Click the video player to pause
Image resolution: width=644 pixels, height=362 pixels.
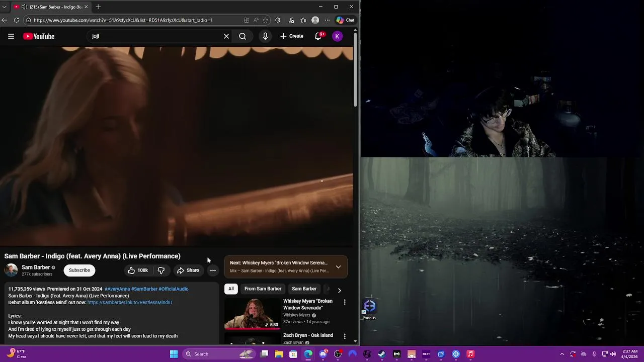[x=177, y=146]
